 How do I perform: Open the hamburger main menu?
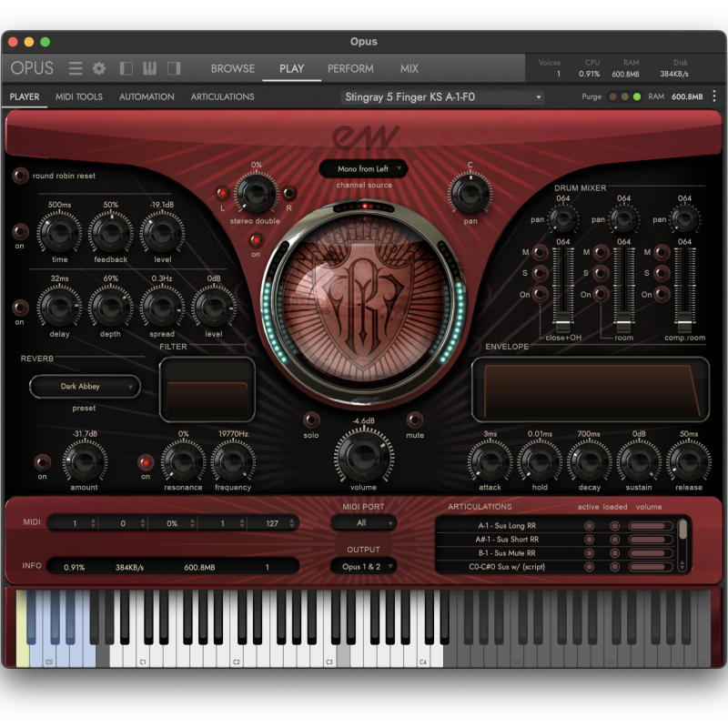point(76,69)
